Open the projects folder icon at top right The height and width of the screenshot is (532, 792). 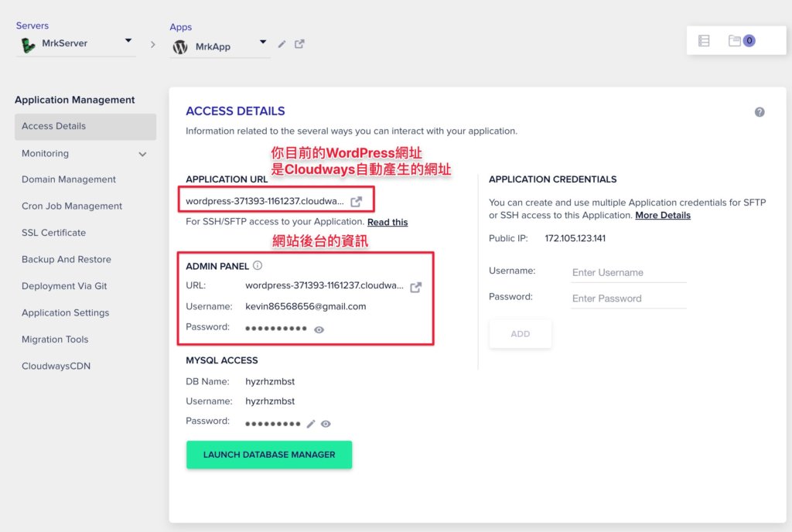[x=735, y=40]
